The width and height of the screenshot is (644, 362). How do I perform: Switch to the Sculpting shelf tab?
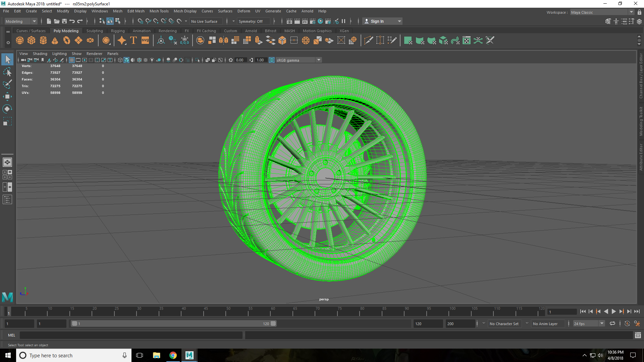95,31
